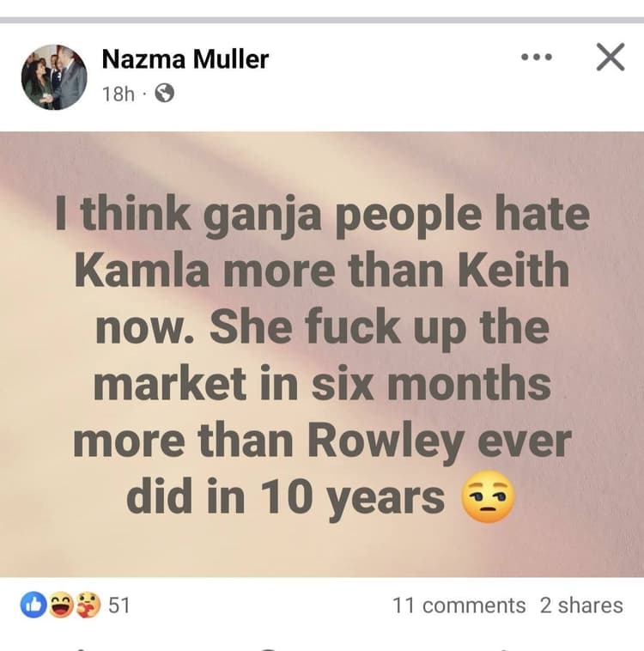View the 2 shares link

click(x=581, y=605)
